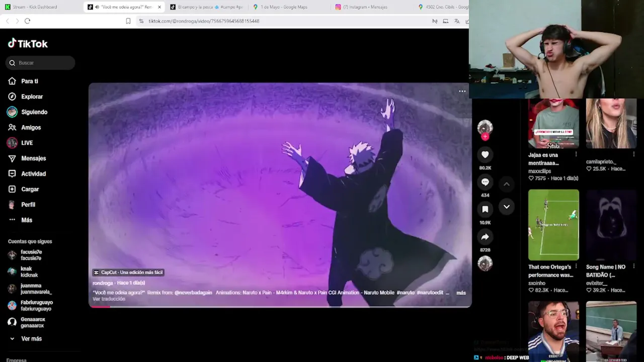This screenshot has width=644, height=362.
Task: Open the CapCut edition link
Action: click(x=129, y=273)
